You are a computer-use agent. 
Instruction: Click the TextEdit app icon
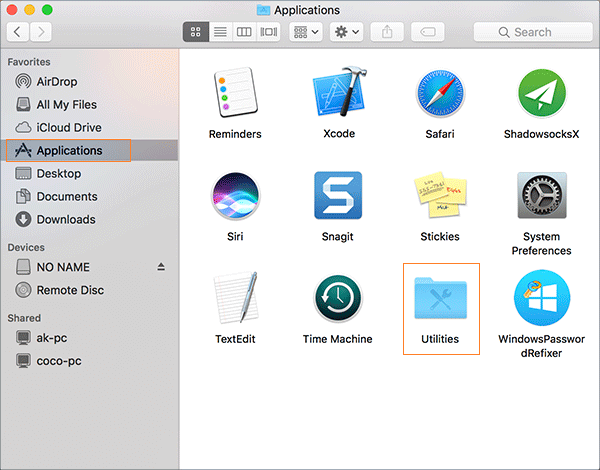tap(236, 297)
